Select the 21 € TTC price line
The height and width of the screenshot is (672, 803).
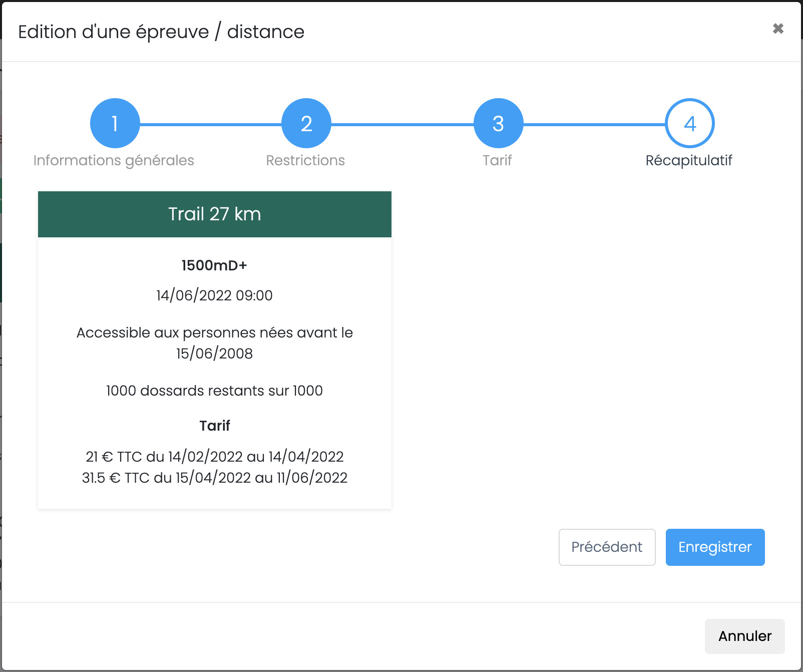tap(214, 457)
